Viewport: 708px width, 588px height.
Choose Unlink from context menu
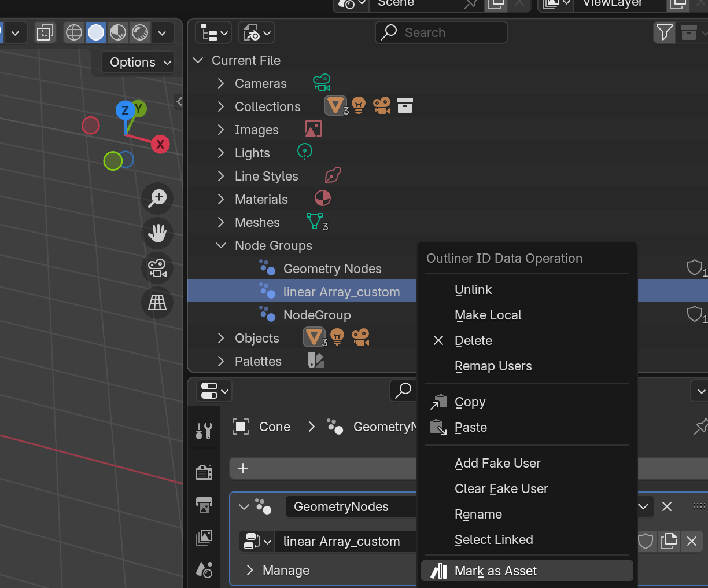tap(527, 290)
